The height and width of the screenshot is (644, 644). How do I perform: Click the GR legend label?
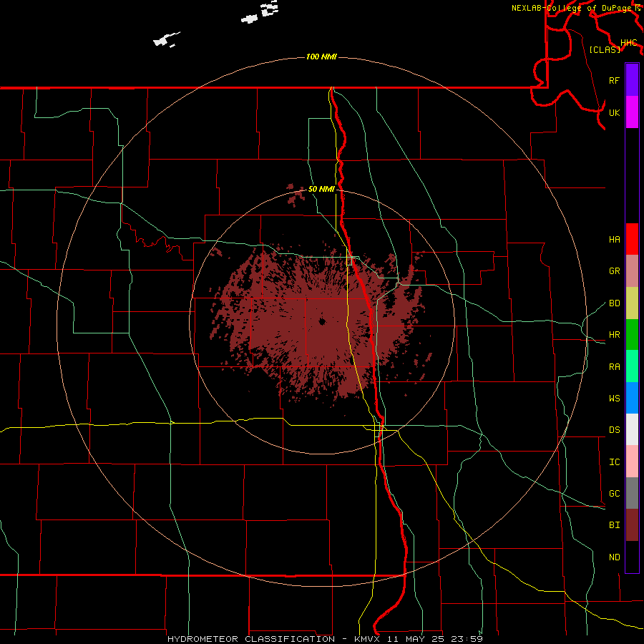[x=615, y=271]
